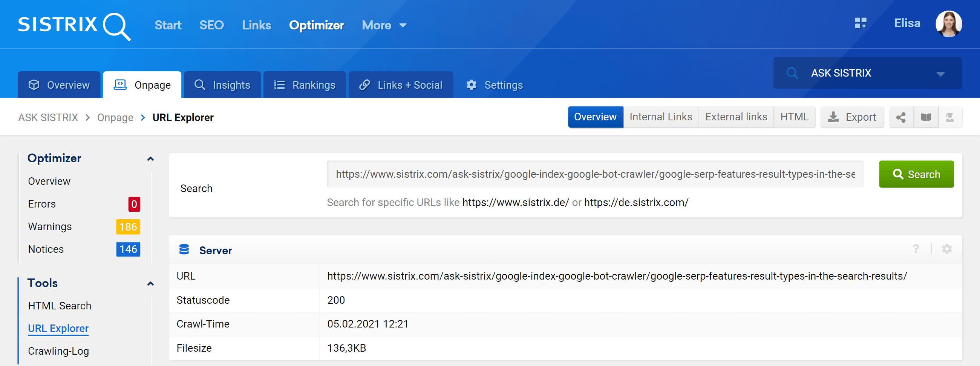The image size is (980, 366).
Task: Click Onpage breadcrumb link
Action: 115,118
